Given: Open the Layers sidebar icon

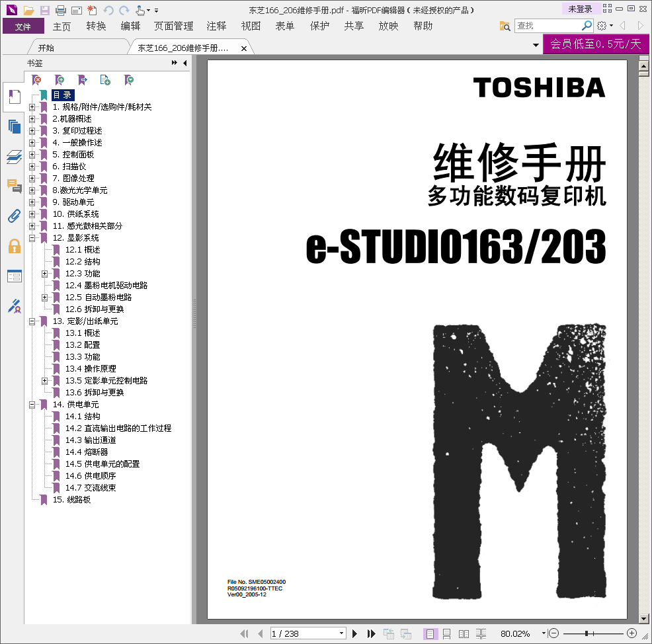Looking at the screenshot, I should click(14, 157).
